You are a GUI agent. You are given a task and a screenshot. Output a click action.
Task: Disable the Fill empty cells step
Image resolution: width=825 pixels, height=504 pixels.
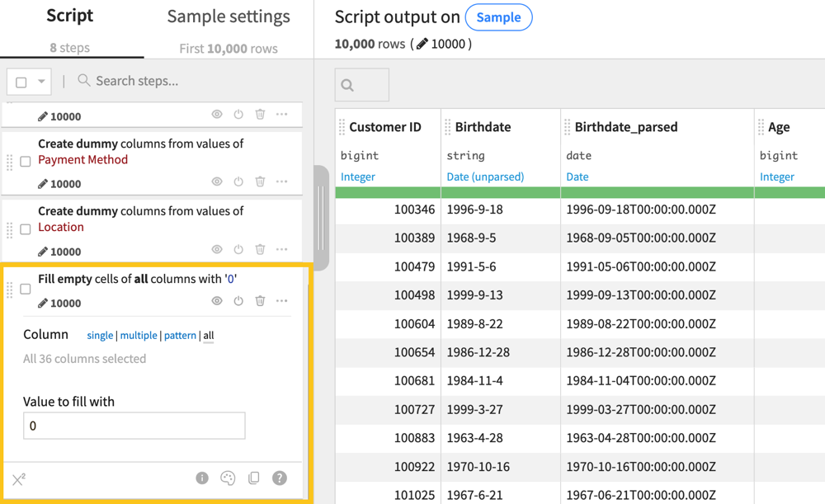(x=238, y=301)
